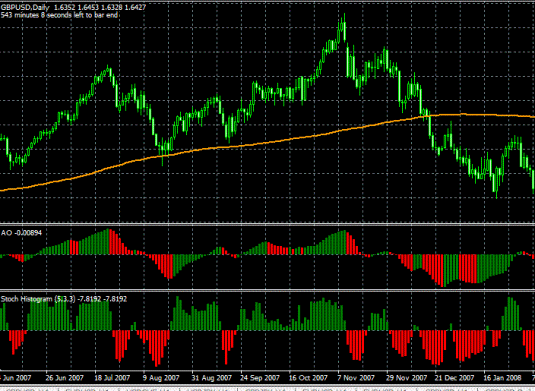Select the AO -0.00894 indicator label
The width and height of the screenshot is (535, 391).
[21, 233]
